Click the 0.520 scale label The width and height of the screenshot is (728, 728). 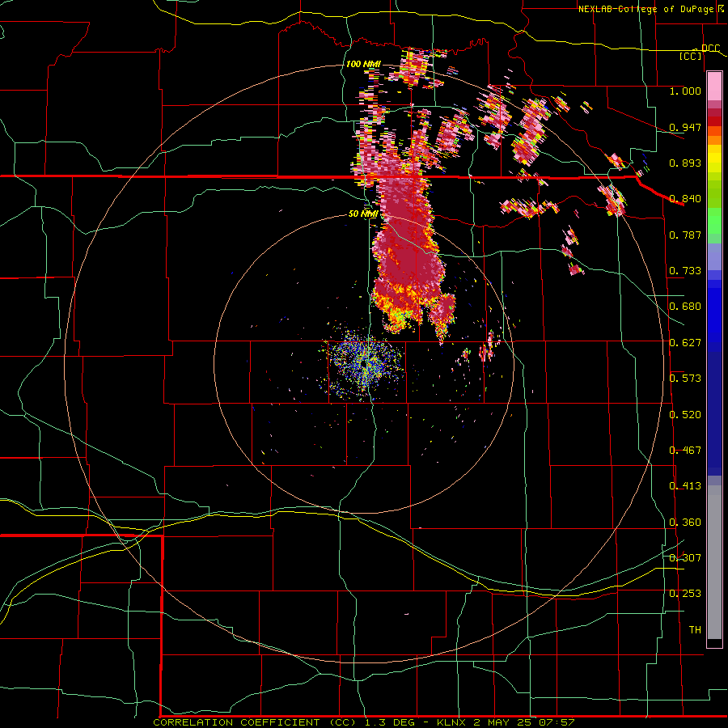click(685, 415)
